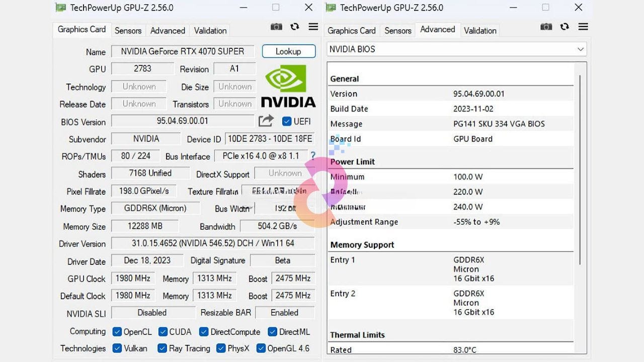Toggle the Vulkan checkbox

click(117, 348)
